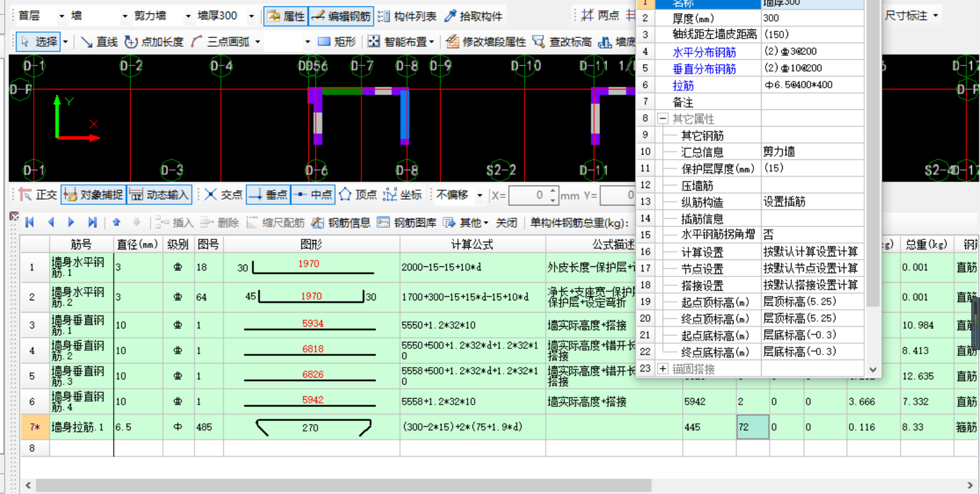The image size is (980, 494).
Task: Open the 不偏移 offset dropdown
Action: point(479,195)
